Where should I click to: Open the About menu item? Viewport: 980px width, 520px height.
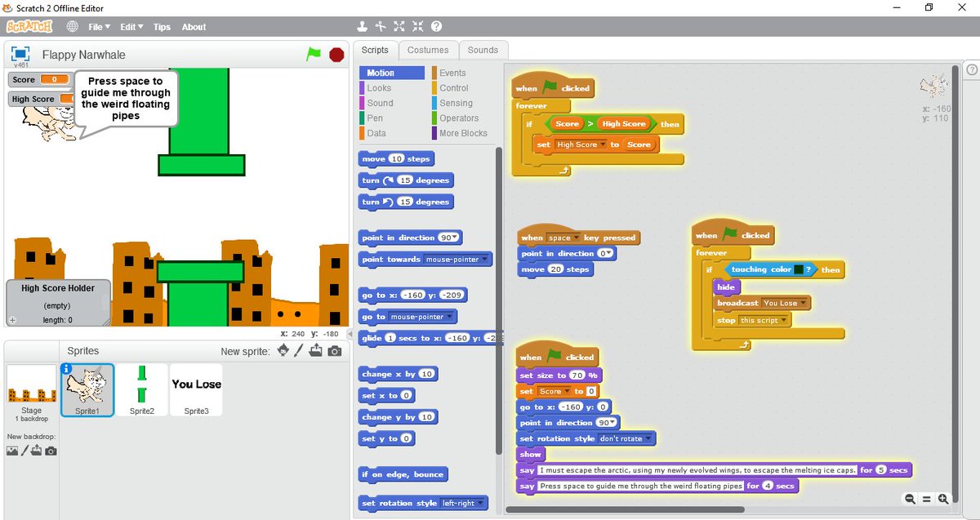click(194, 27)
